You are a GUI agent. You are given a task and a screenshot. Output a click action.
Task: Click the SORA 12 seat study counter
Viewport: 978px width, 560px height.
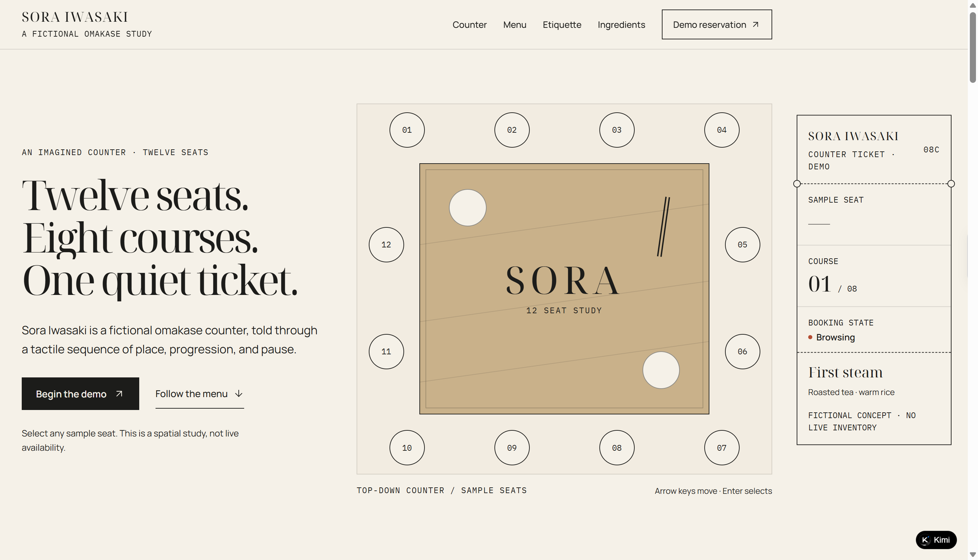click(x=564, y=288)
